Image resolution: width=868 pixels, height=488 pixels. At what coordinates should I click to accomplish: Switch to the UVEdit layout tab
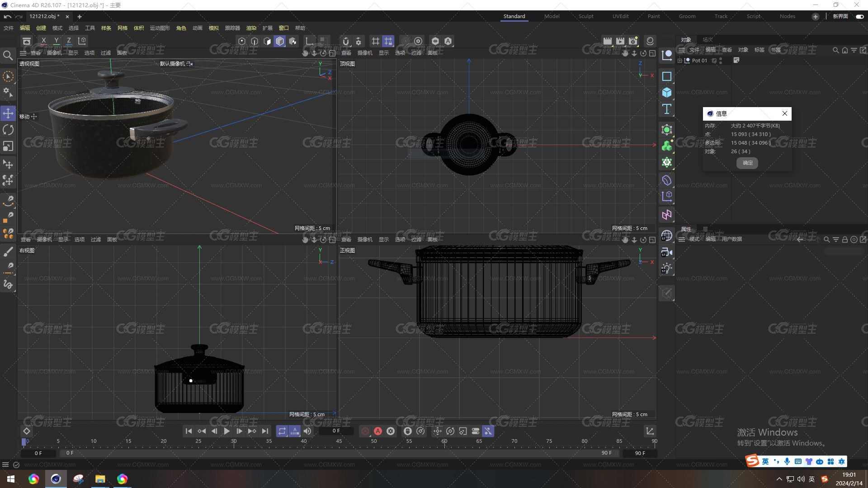tap(620, 16)
